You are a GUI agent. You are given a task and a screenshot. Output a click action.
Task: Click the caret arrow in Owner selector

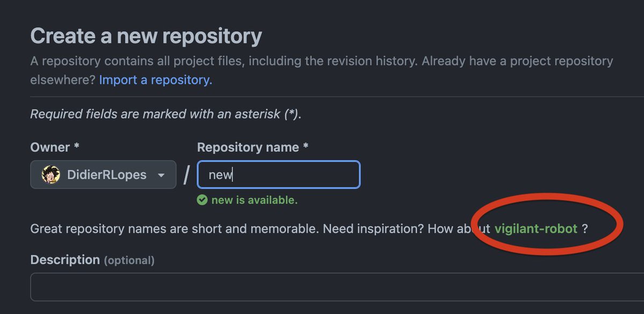tap(160, 175)
